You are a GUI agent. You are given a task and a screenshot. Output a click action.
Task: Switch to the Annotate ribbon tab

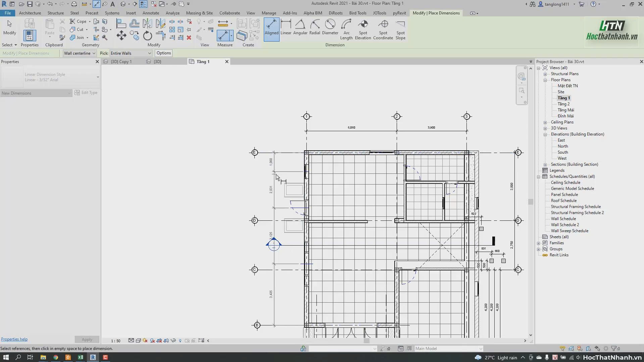[151, 13]
